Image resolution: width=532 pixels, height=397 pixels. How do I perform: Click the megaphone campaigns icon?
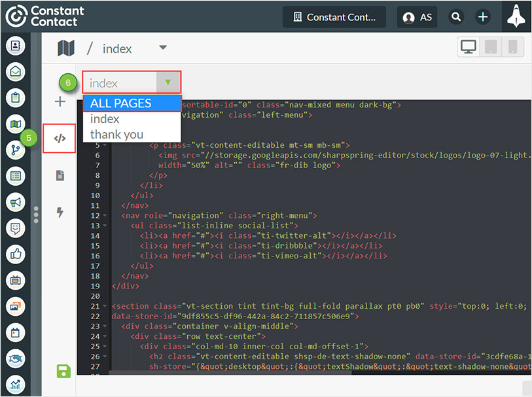(x=15, y=202)
